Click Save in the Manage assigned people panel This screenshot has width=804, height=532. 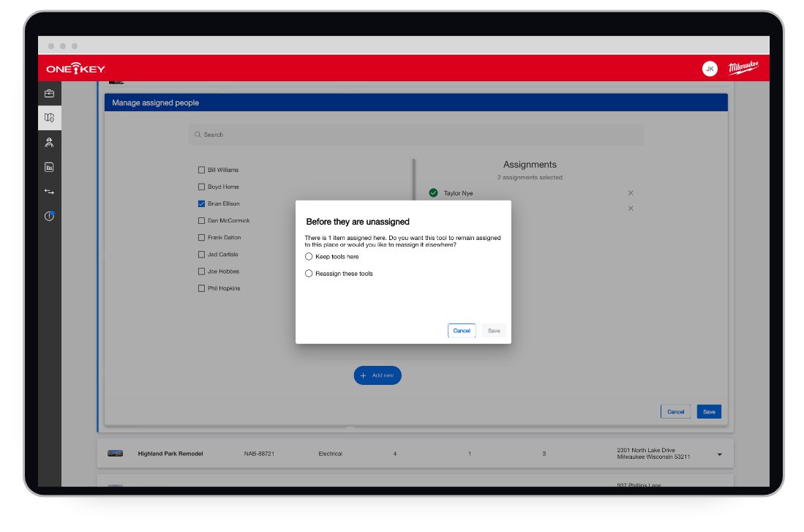tap(708, 412)
